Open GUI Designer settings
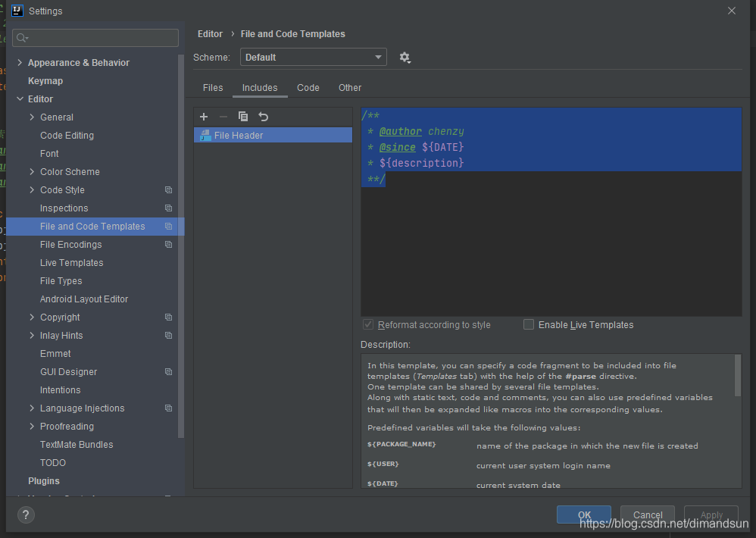The height and width of the screenshot is (538, 756). (x=68, y=372)
